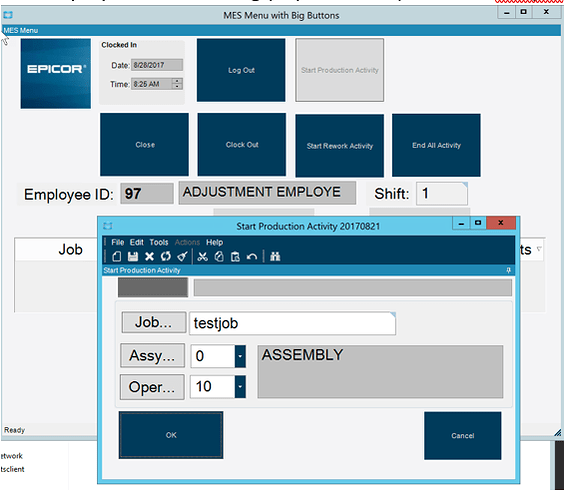Image resolution: width=564 pixels, height=500 pixels.
Task: Click the Save floppy disk icon
Action: coord(133,256)
